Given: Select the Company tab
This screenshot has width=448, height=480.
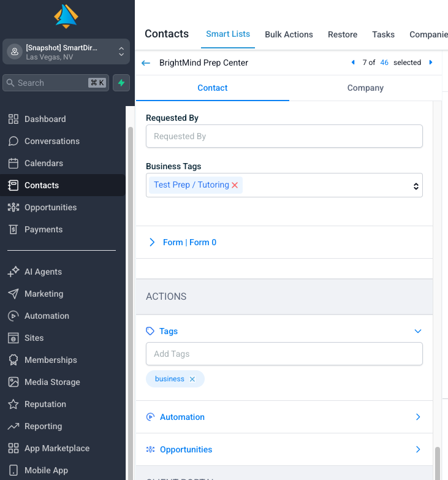Looking at the screenshot, I should coord(365,88).
